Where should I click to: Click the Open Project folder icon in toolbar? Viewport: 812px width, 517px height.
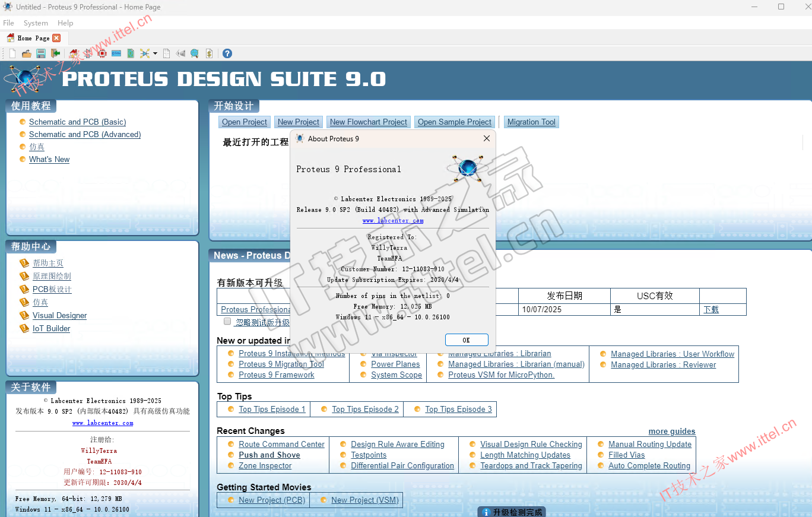(27, 53)
